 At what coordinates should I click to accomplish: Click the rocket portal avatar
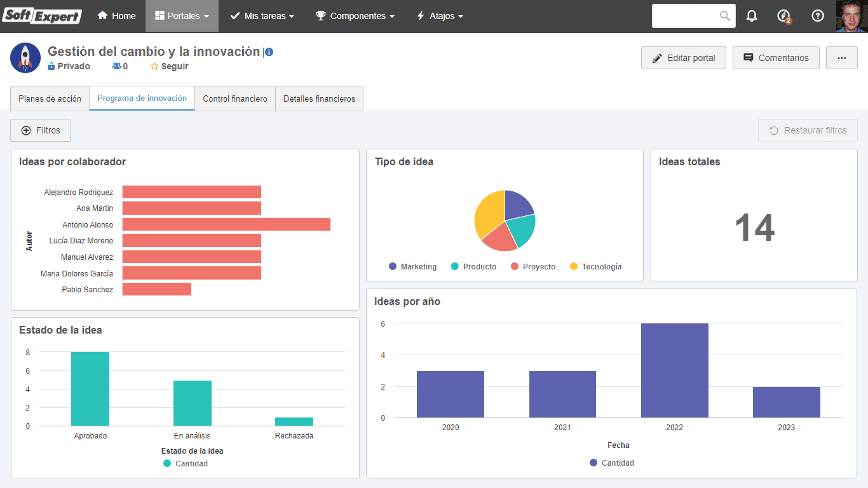pyautogui.click(x=25, y=58)
